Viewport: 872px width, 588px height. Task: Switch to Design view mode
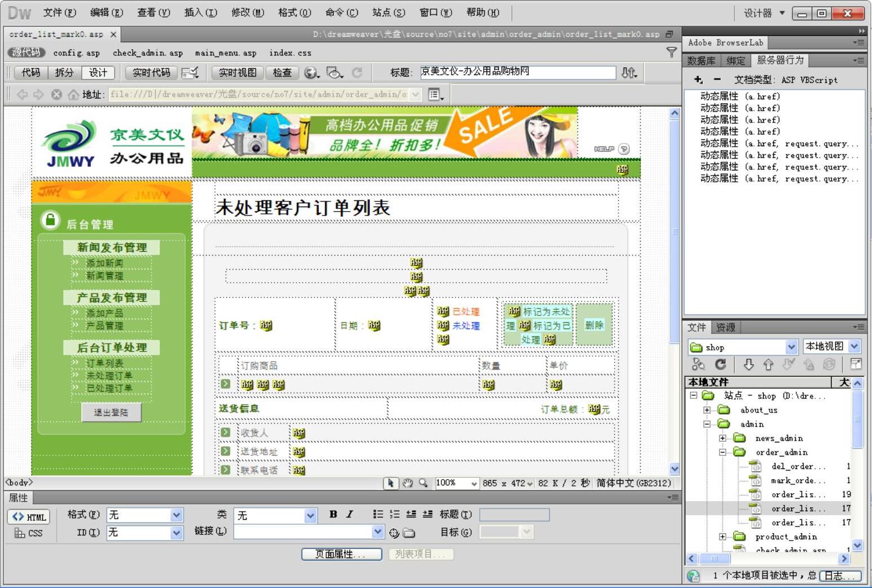click(x=98, y=73)
